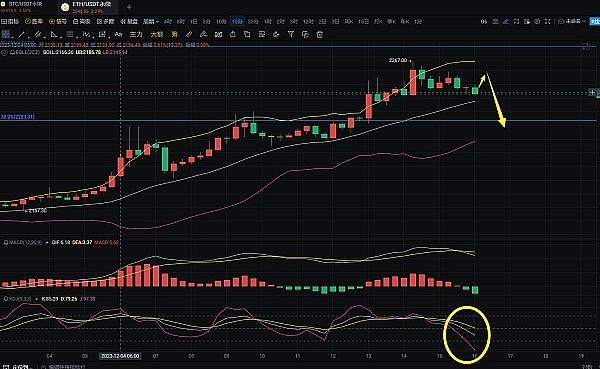Take a chart snapshot with camera icon
This screenshot has width=600, height=369.
495,22
